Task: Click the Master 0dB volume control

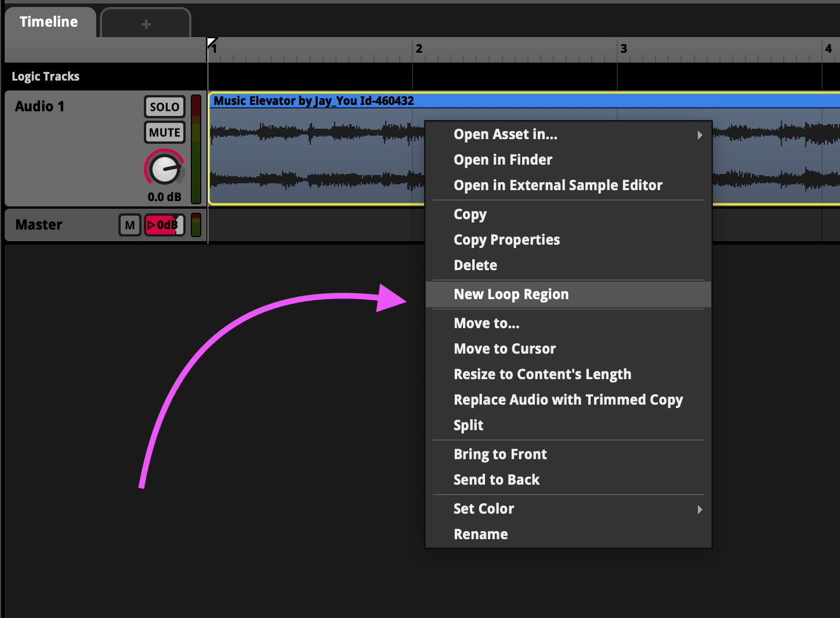Action: 164,225
